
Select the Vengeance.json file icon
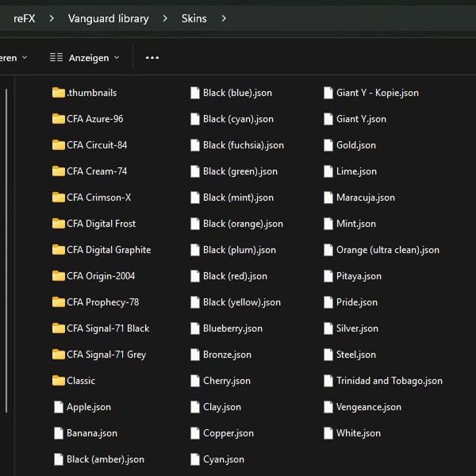328,407
